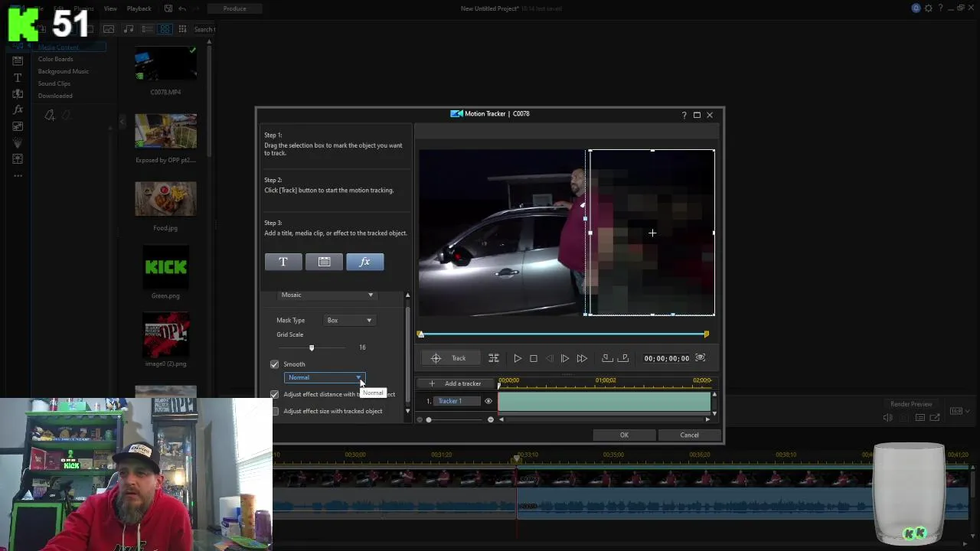Save the project with the disk icon
The height and width of the screenshot is (551, 980).
[168, 8]
